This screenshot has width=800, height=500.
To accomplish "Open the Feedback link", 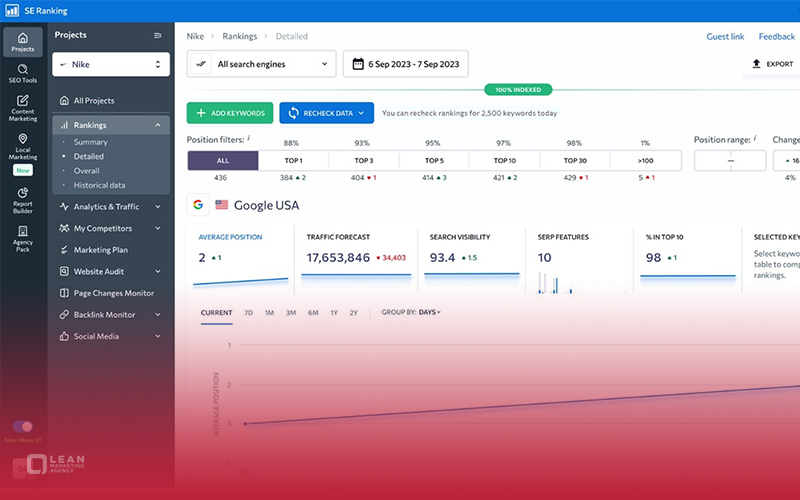I will coord(777,36).
